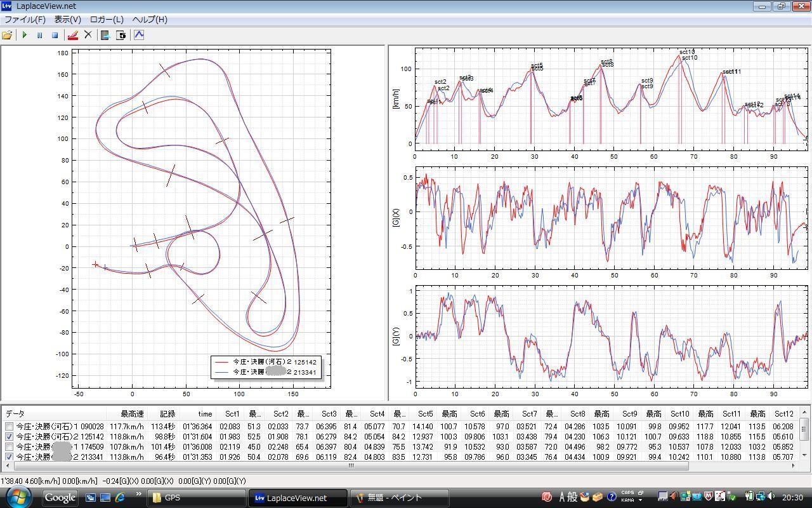Click the IME input mode 'A' indicator
Viewport: 812px width, 508px height.
(x=562, y=497)
